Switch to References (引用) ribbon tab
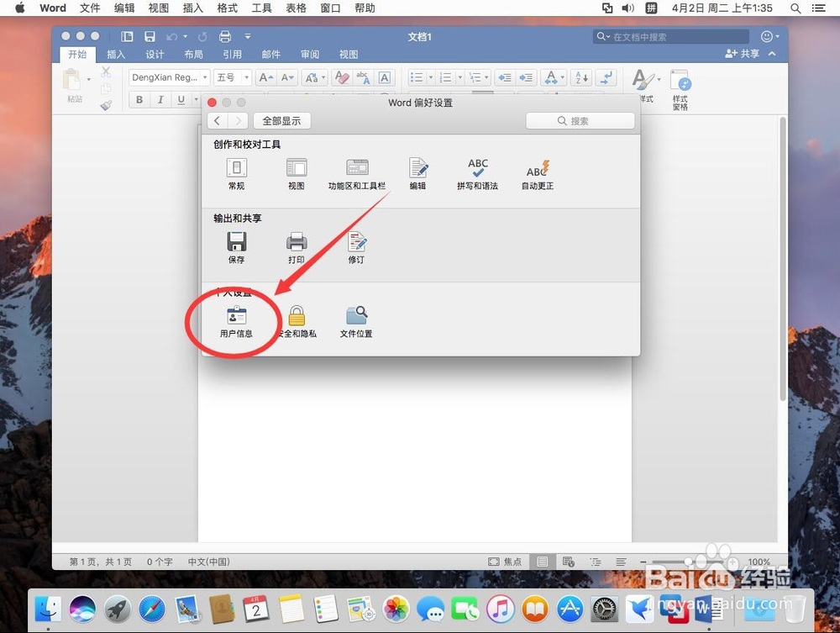 tap(232, 54)
